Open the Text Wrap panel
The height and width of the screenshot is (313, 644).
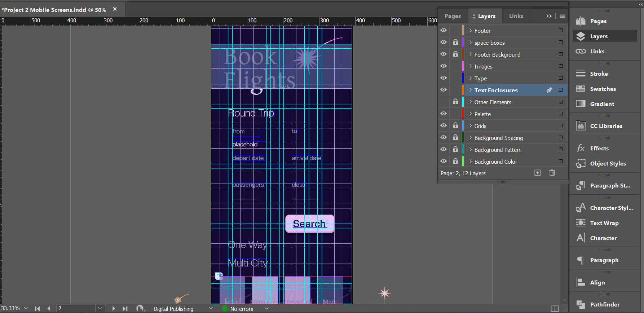point(604,223)
